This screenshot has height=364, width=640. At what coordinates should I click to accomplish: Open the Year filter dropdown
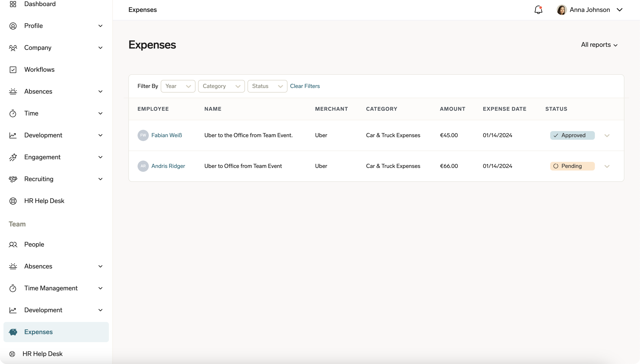178,86
